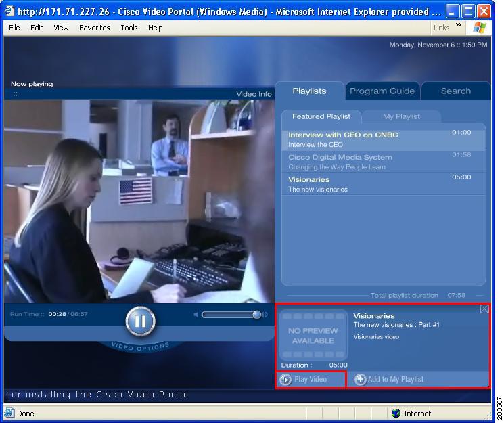
Task: Select Interview with CEO on CNBC item
Action: click(384, 139)
